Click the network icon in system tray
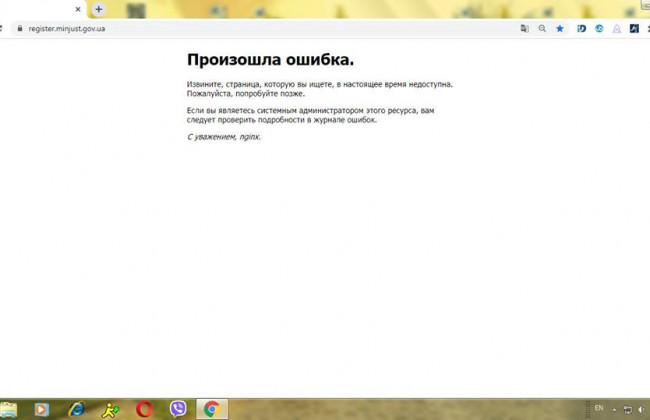 [628, 410]
